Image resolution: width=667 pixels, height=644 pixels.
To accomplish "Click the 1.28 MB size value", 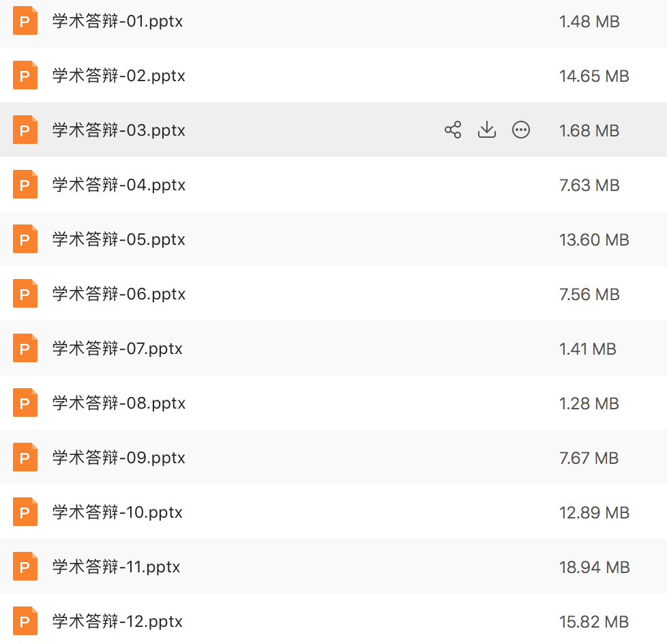I will tap(589, 403).
